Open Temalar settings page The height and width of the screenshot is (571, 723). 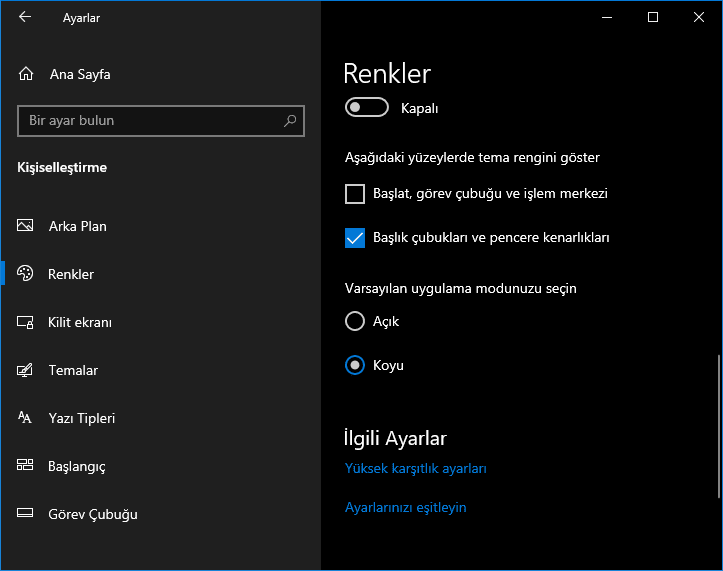(160, 370)
